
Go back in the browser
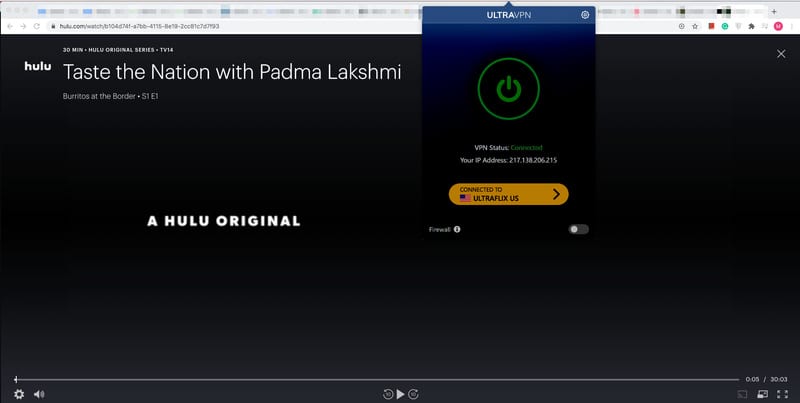(10, 26)
